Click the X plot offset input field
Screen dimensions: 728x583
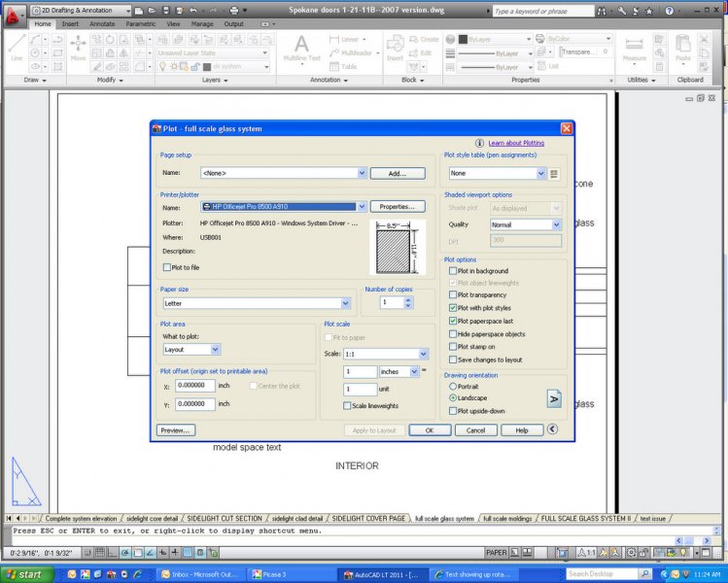point(195,385)
